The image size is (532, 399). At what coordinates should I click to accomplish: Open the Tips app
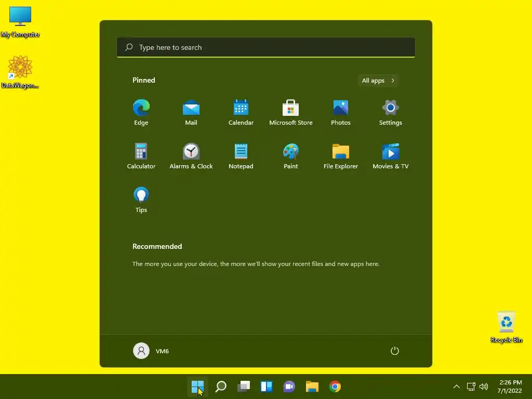[x=141, y=200]
